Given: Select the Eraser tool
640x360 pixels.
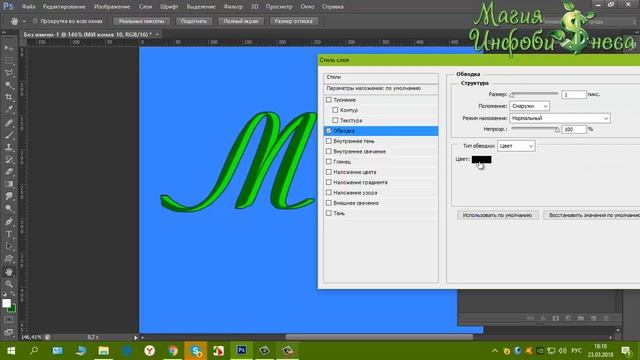Looking at the screenshot, I should (9, 171).
